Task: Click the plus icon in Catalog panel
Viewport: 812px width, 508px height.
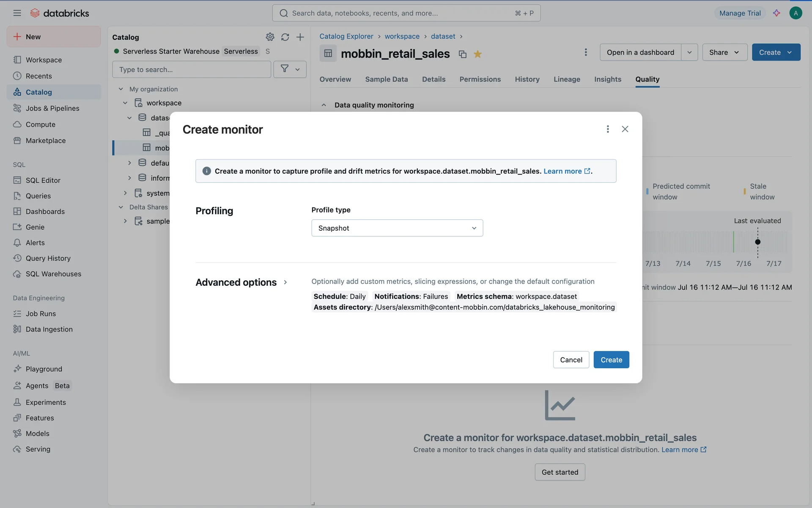Action: [300, 37]
